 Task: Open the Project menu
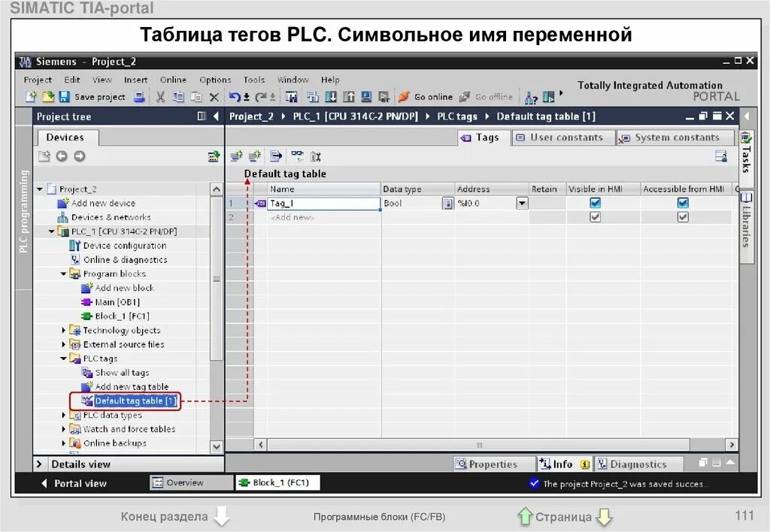coord(38,80)
